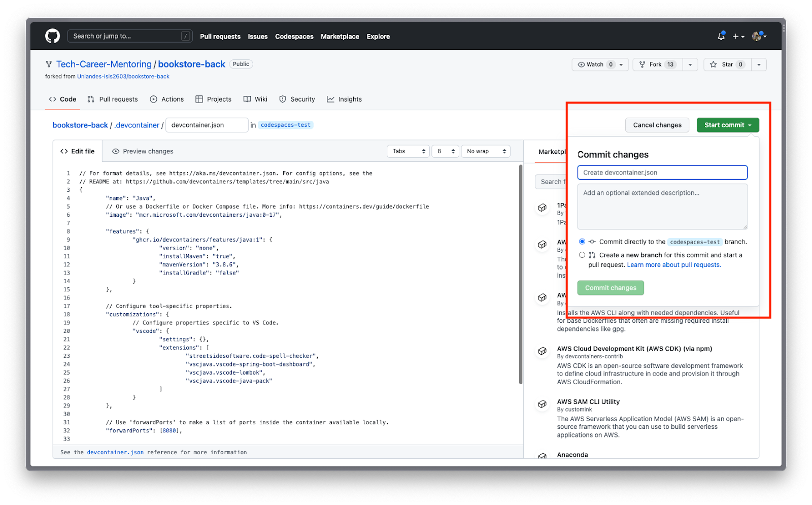The image size is (812, 505).
Task: Switch to the Code tab
Action: (62, 99)
